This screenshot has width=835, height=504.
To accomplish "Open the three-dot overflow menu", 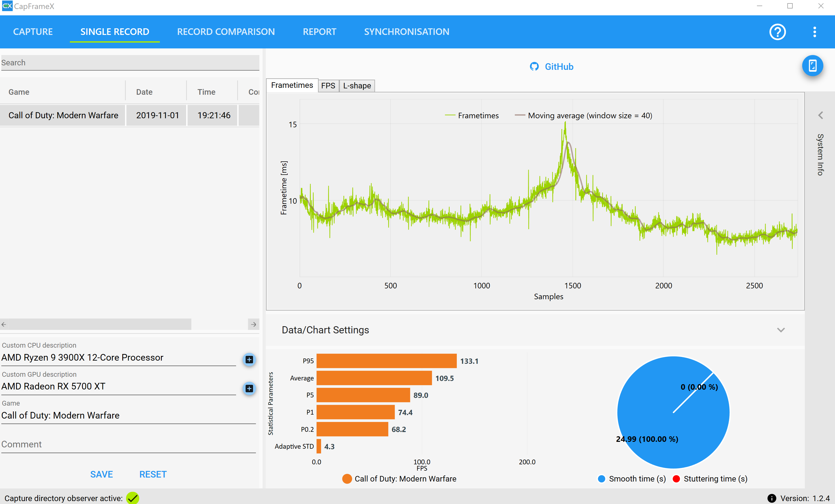I will [x=814, y=32].
